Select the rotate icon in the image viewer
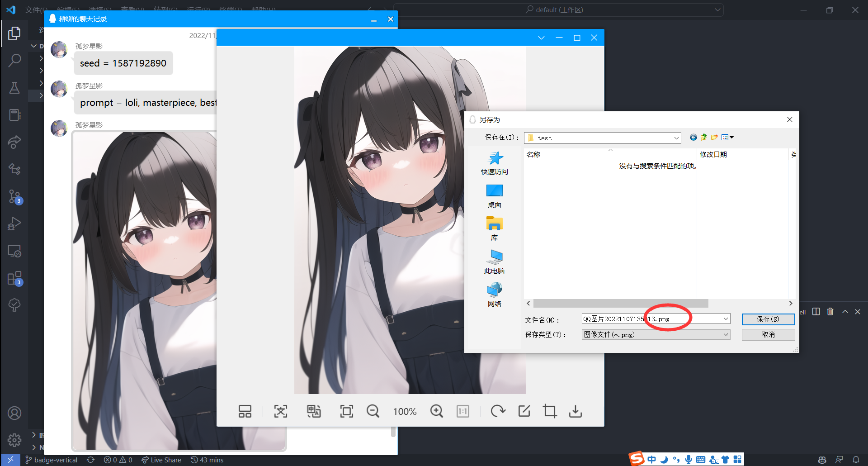 pos(498,411)
